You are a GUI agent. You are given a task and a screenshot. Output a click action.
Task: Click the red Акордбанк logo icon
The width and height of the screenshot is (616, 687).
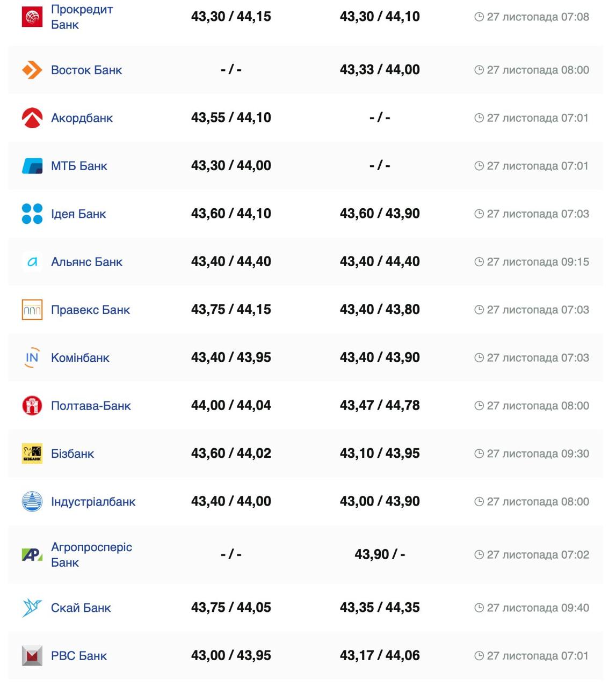point(32,118)
